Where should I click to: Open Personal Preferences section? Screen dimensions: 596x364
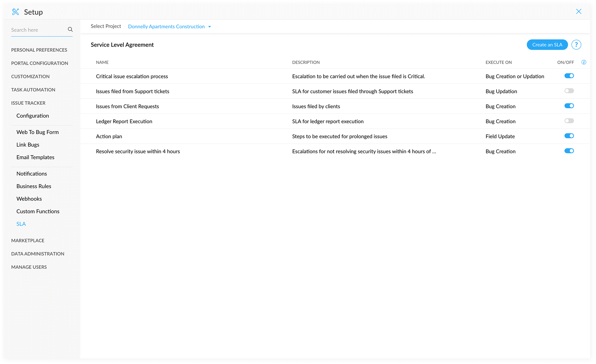tap(39, 50)
